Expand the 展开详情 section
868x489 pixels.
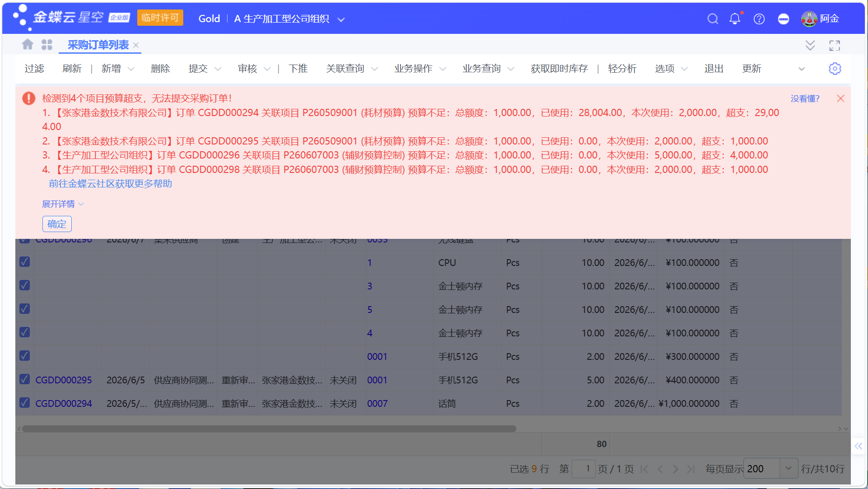pyautogui.click(x=63, y=204)
